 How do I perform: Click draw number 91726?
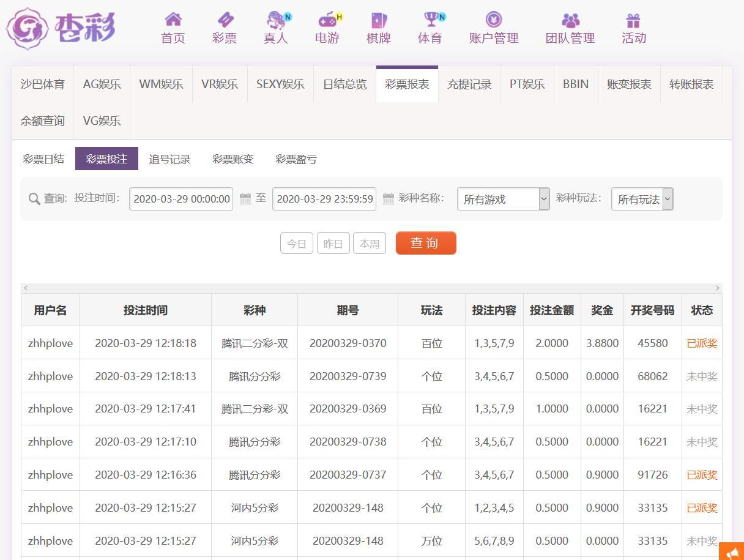pos(653,475)
